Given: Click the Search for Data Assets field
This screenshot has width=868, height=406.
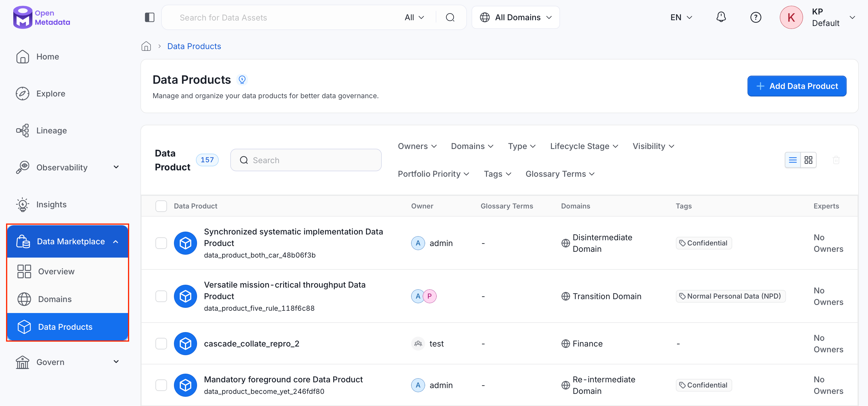Looking at the screenshot, I should (x=283, y=18).
